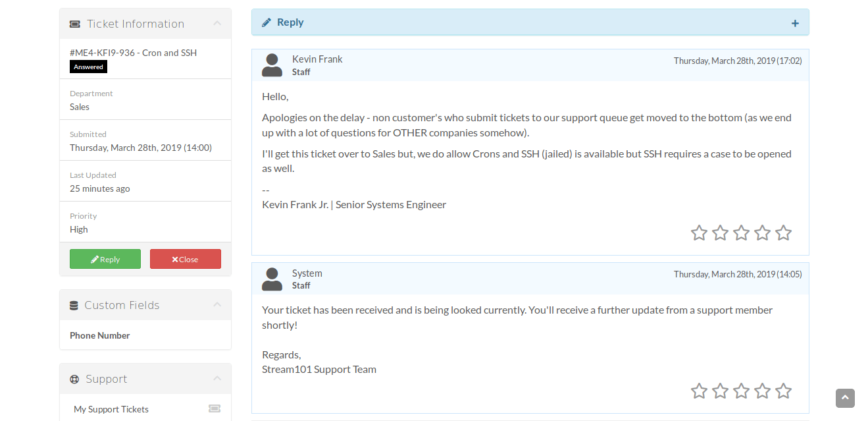Click the submitted date Thursday, March 28th, 2019 (14:00)

coord(141,148)
